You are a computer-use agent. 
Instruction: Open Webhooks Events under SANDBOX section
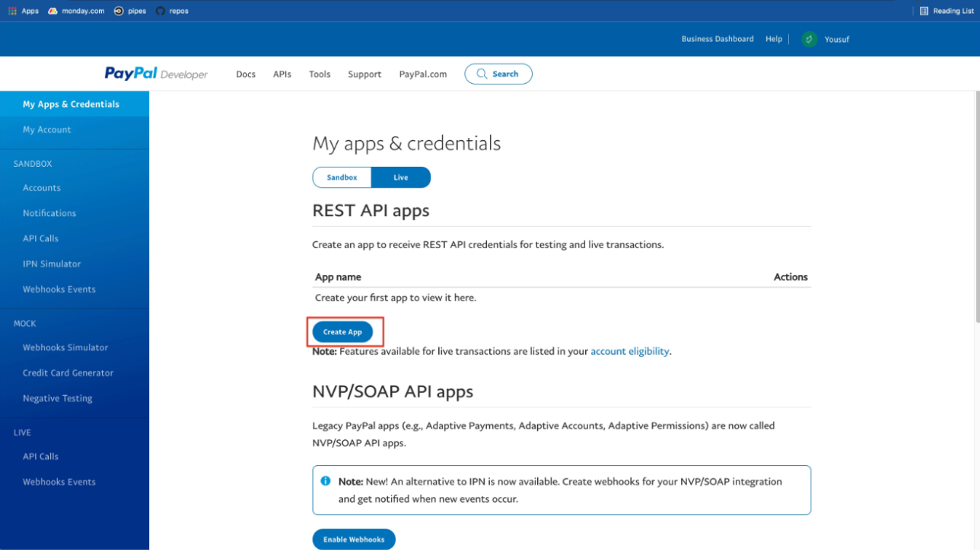tap(59, 289)
